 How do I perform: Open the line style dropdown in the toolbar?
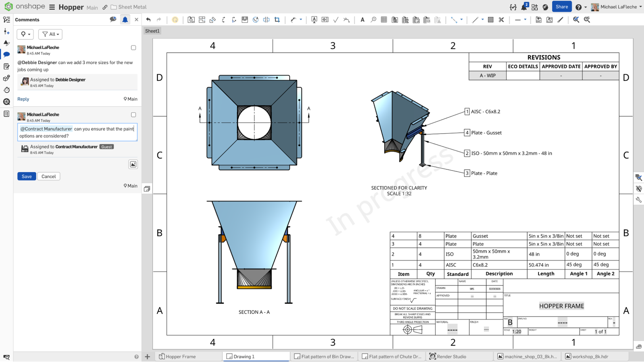(x=525, y=19)
